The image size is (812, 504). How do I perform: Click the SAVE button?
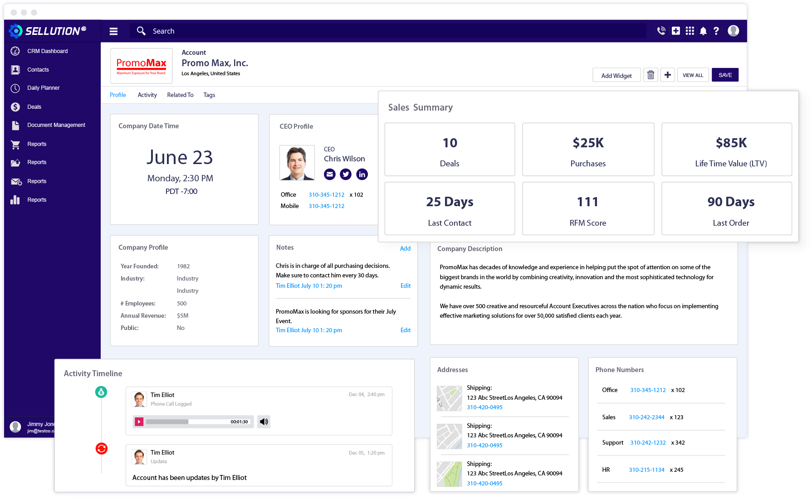(x=725, y=75)
